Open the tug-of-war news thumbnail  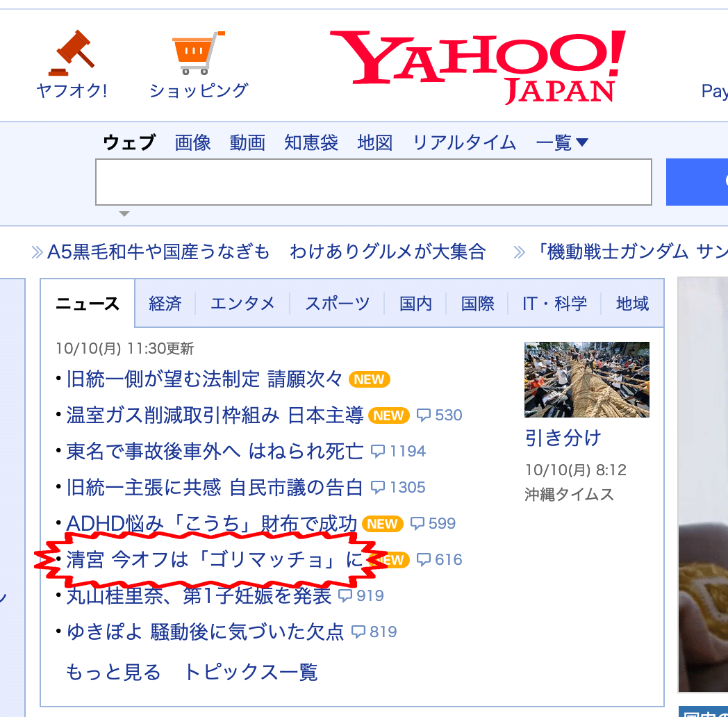pos(587,379)
